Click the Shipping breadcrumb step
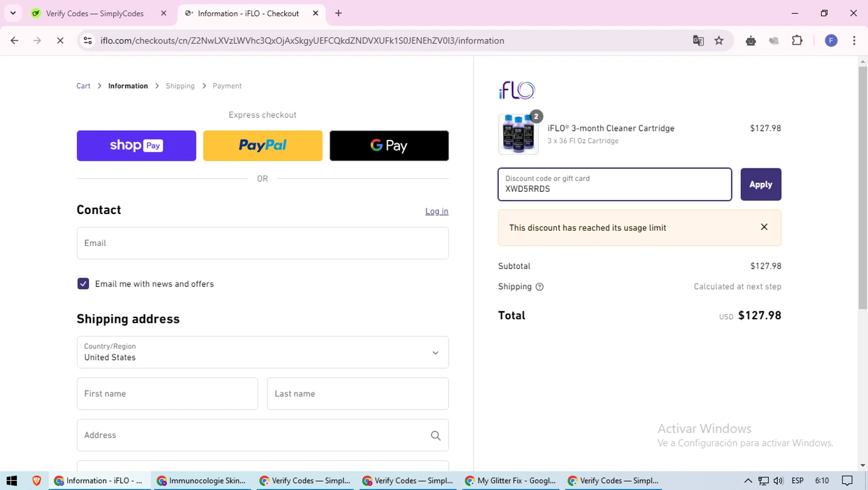The width and height of the screenshot is (868, 490). (x=180, y=86)
